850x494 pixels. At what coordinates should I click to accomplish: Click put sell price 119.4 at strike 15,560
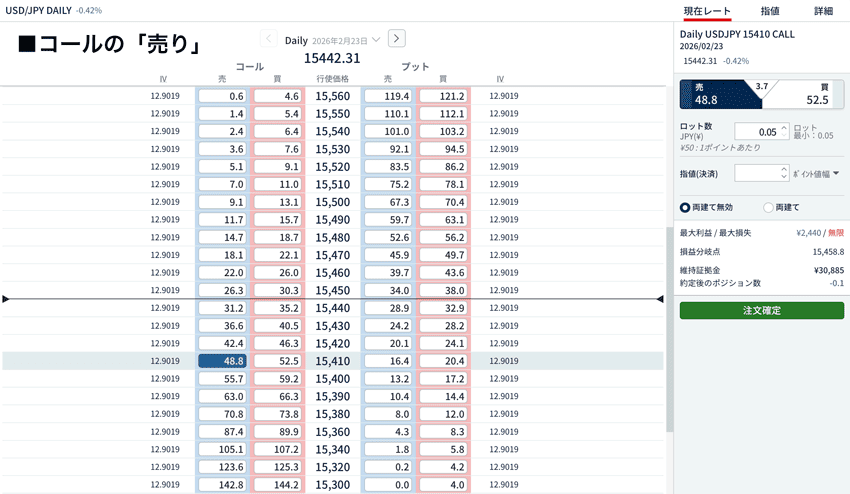[388, 96]
